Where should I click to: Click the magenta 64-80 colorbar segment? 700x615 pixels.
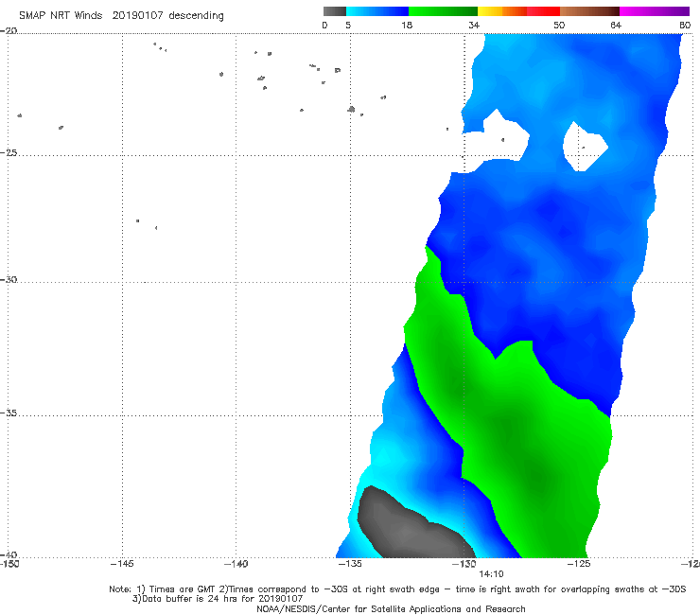pos(655,11)
